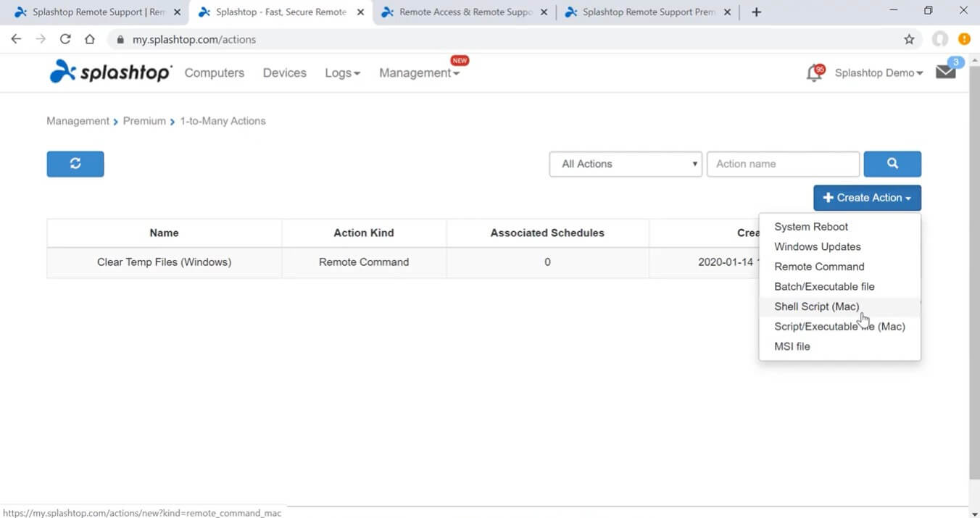Click Associated Schedules column header
980x518 pixels.
coord(547,233)
